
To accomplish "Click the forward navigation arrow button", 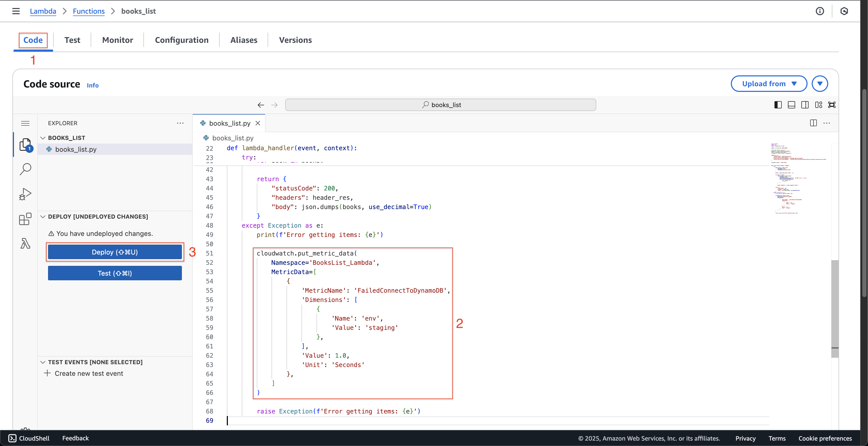I will [x=273, y=105].
